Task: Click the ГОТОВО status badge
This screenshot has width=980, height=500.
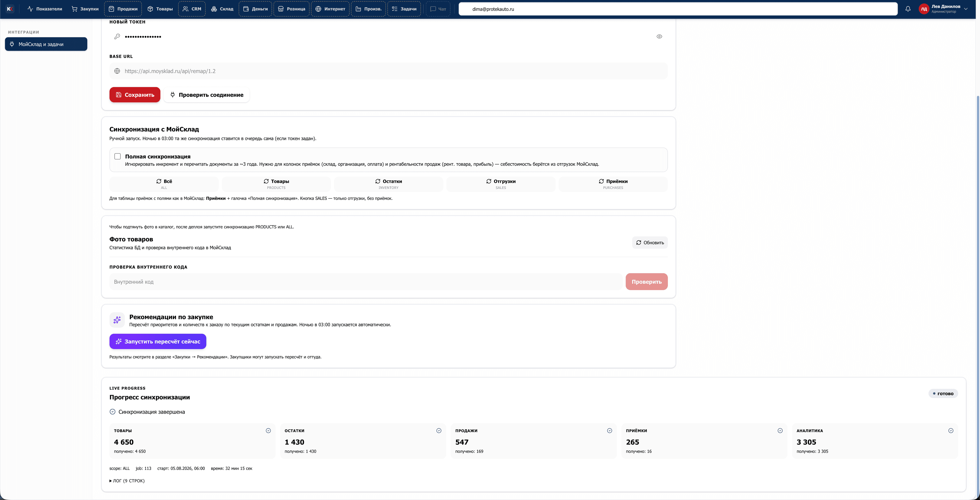Action: click(x=943, y=394)
